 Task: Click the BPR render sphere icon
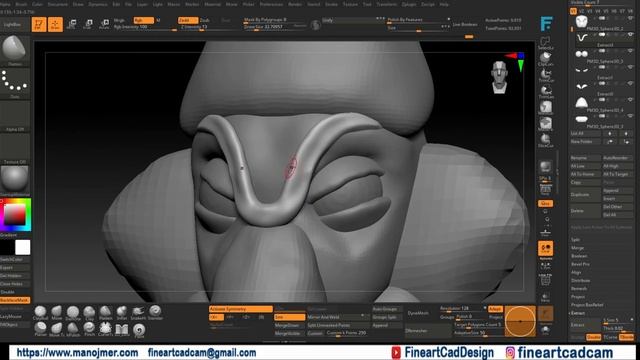coord(545,167)
